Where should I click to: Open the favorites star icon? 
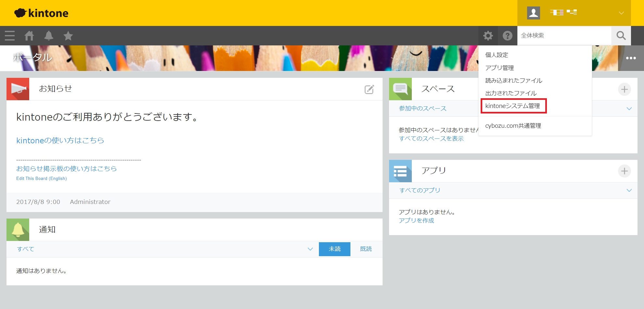(68, 36)
